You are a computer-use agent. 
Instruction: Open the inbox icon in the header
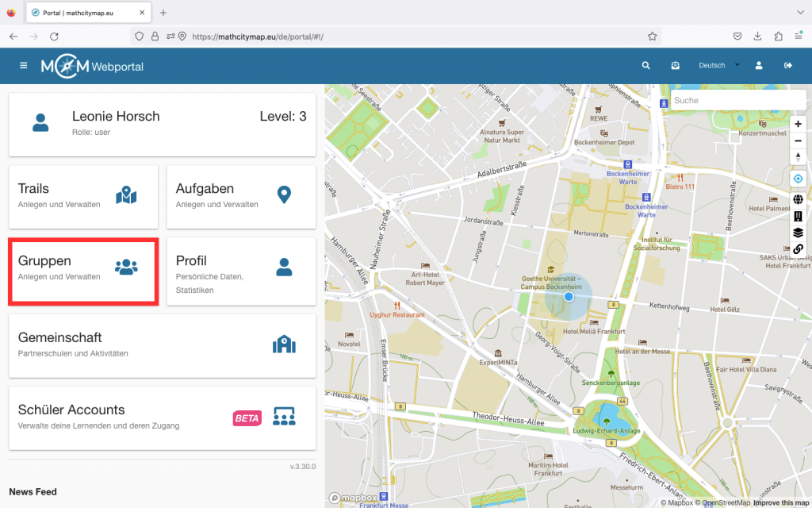coord(675,66)
